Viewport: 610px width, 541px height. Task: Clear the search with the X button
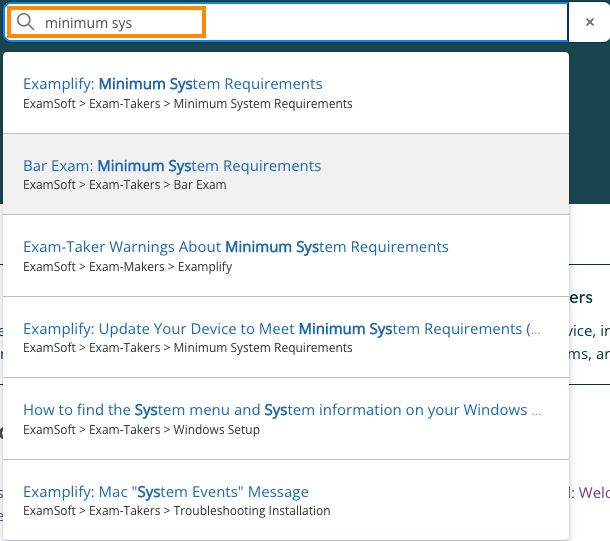(x=589, y=22)
